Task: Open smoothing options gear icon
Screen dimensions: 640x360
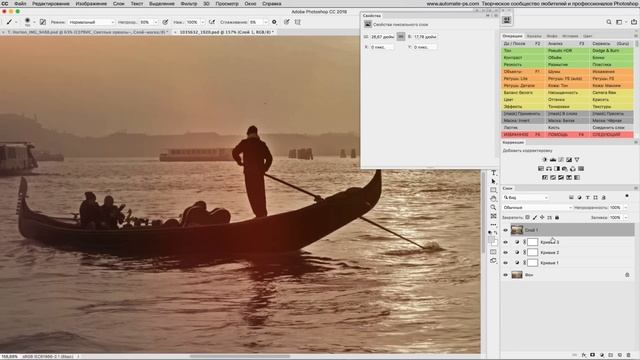Action: coord(274,22)
